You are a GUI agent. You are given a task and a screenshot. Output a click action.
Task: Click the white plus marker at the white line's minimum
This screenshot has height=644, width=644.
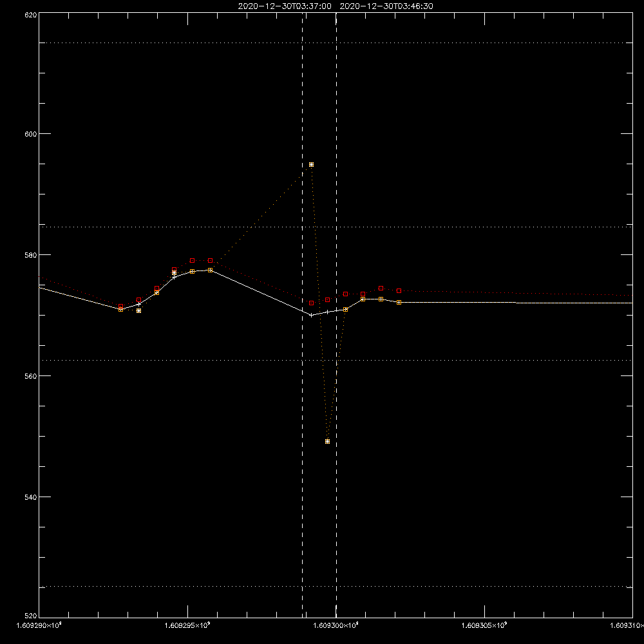311,316
